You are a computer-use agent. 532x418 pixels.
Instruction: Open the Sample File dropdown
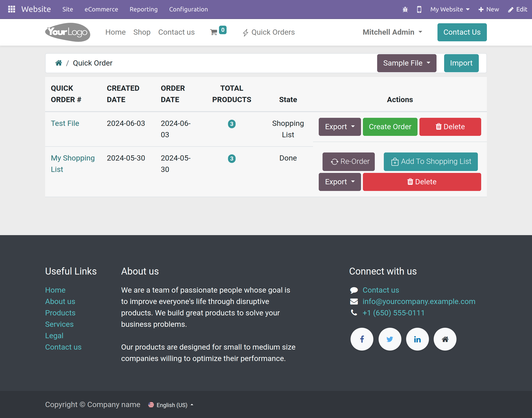406,63
